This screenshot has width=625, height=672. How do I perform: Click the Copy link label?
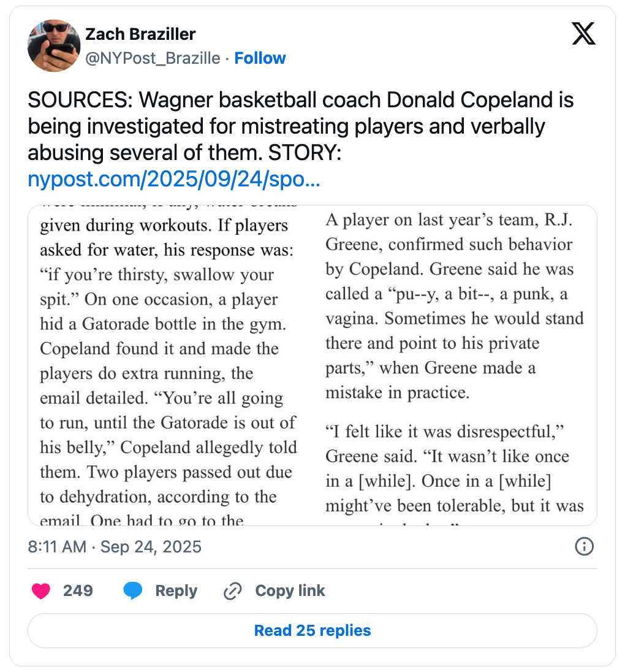(290, 590)
